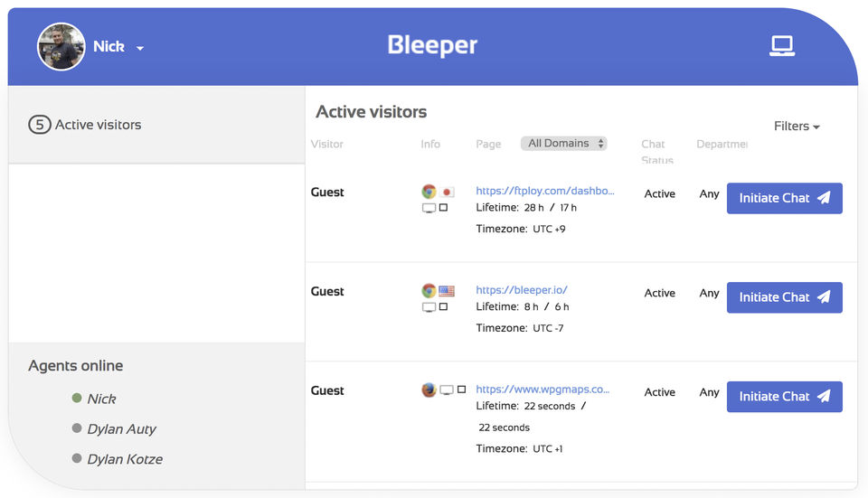Screen dimensions: 868x498
Task: Click the United States flag icon
Action: click(447, 291)
